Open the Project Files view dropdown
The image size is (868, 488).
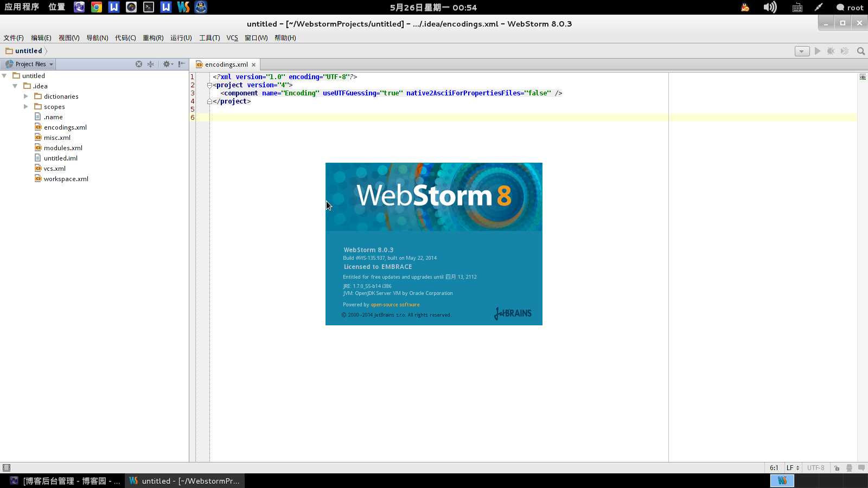pyautogui.click(x=29, y=64)
